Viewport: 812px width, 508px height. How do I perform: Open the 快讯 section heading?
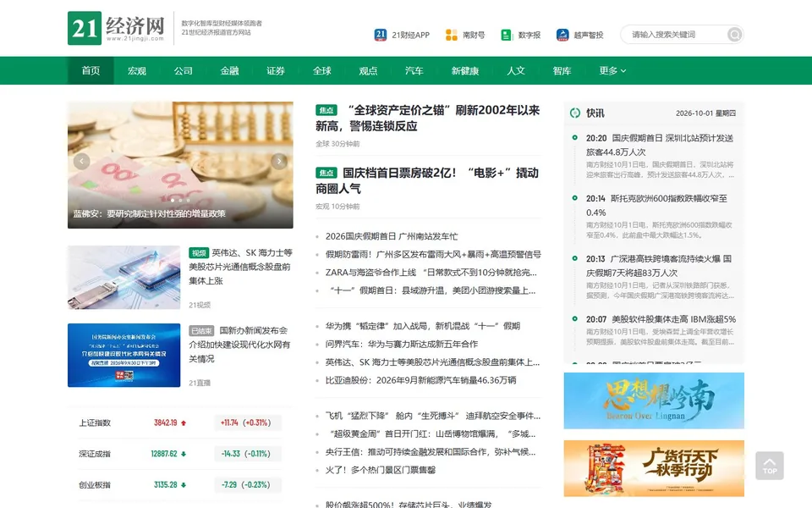tap(595, 113)
